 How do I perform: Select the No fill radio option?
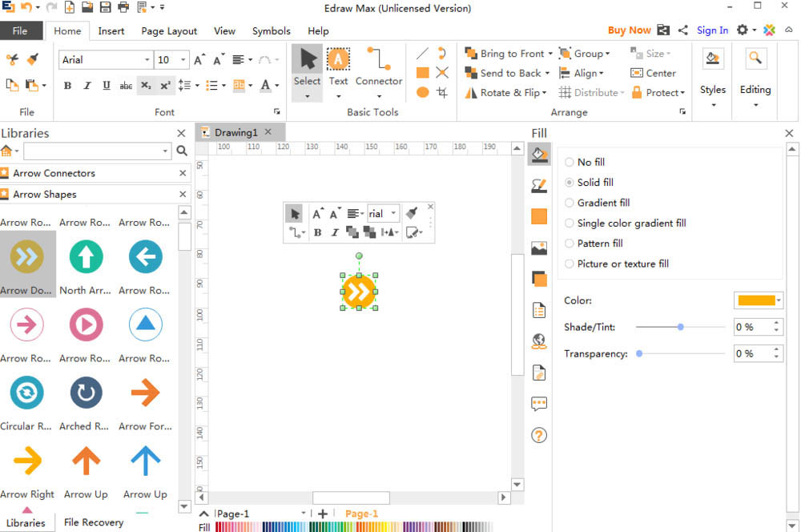[x=570, y=162]
